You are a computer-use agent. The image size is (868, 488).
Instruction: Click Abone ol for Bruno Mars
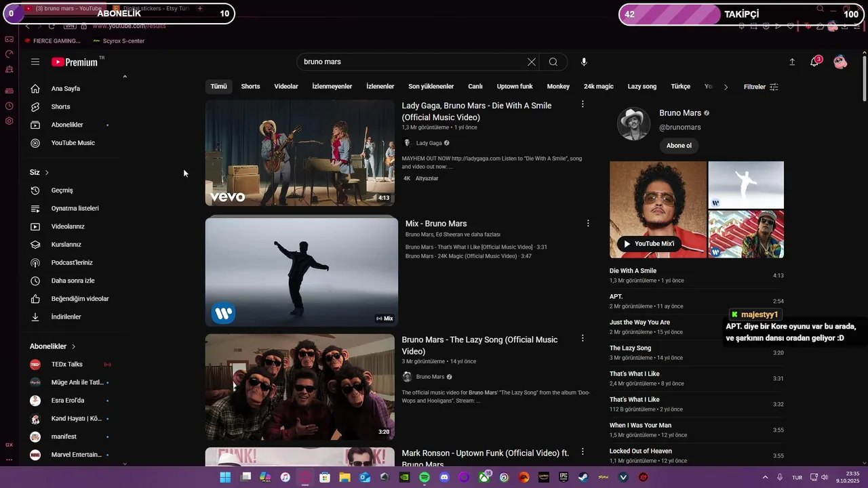click(679, 146)
